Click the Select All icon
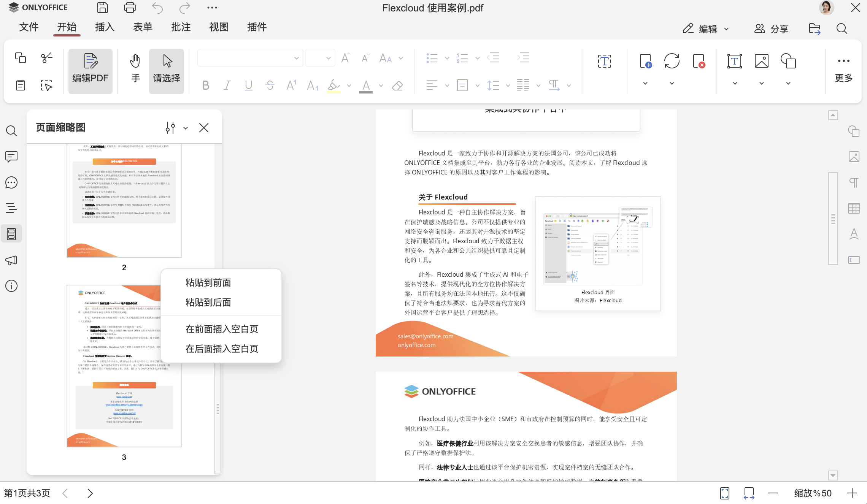Image resolution: width=867 pixels, height=504 pixels. [46, 85]
